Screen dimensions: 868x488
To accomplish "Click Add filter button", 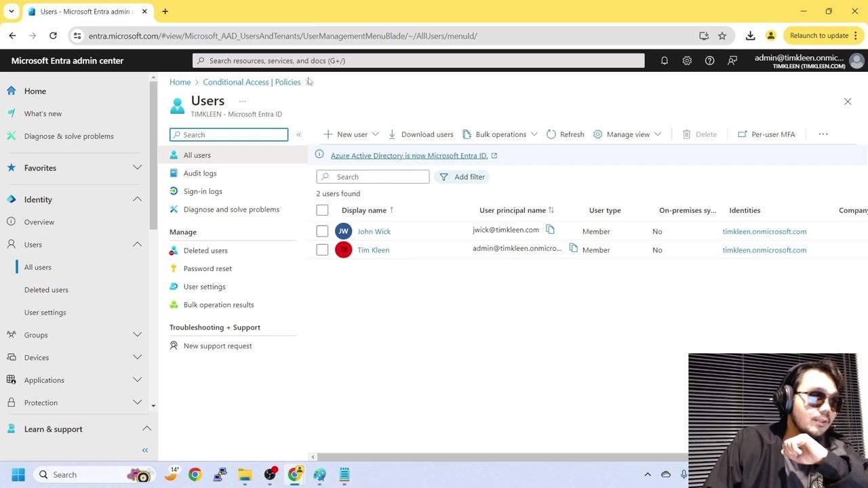I will (462, 177).
